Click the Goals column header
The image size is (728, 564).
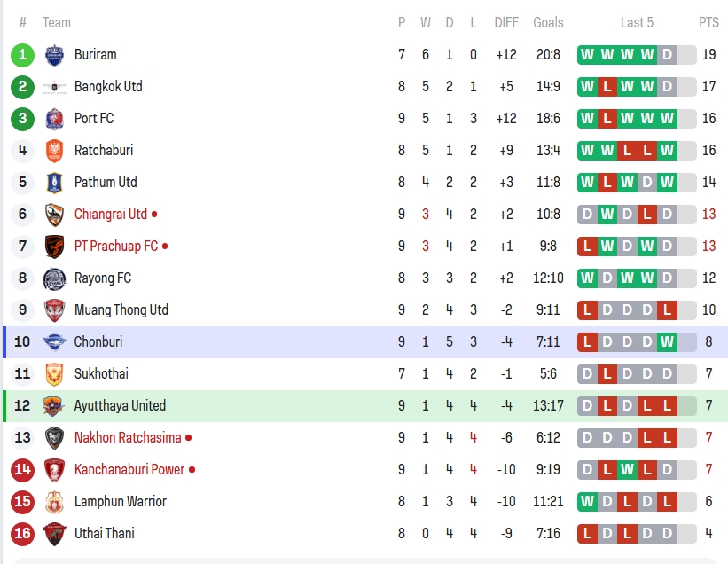tap(548, 23)
